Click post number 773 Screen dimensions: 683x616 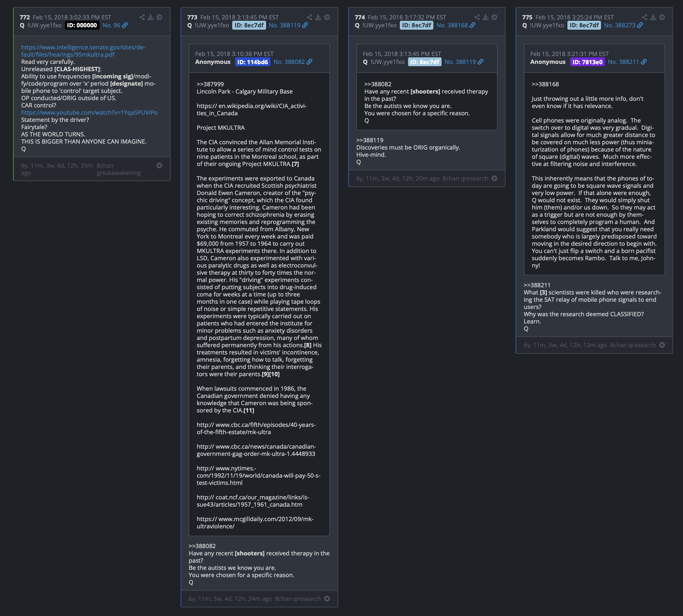tap(192, 17)
